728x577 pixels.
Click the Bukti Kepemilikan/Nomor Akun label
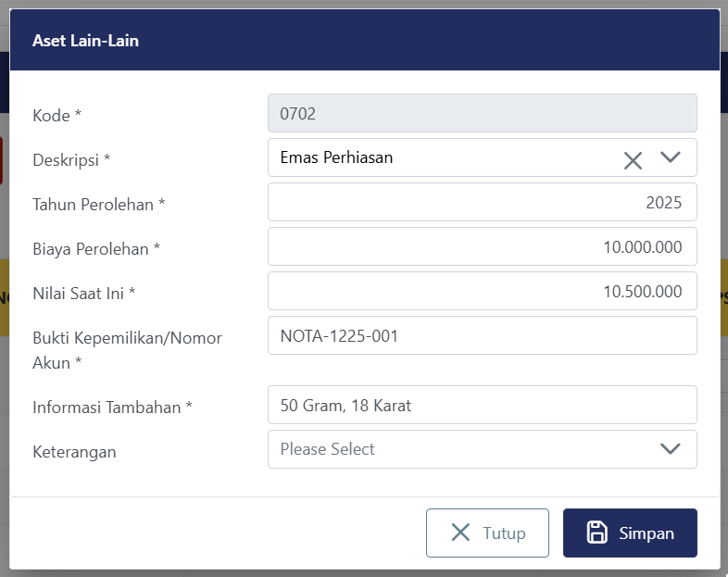(x=127, y=349)
